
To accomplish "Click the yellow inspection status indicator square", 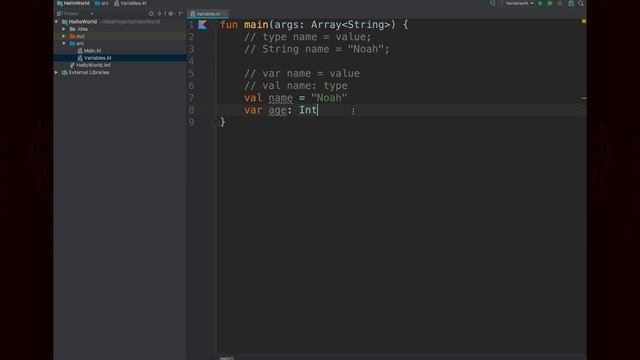I will click(584, 21).
